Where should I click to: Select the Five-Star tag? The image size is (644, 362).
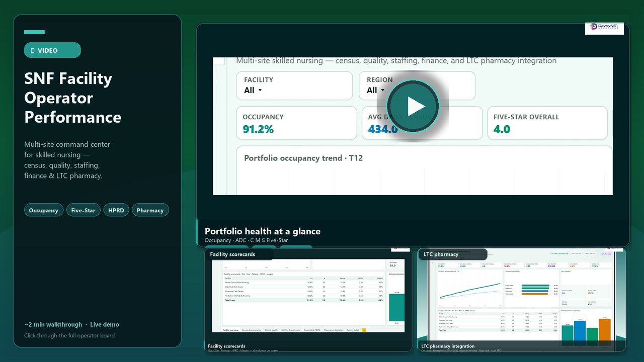(83, 210)
